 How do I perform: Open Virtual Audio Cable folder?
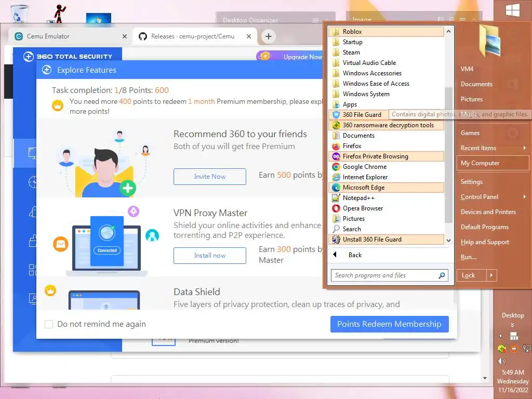[386, 63]
